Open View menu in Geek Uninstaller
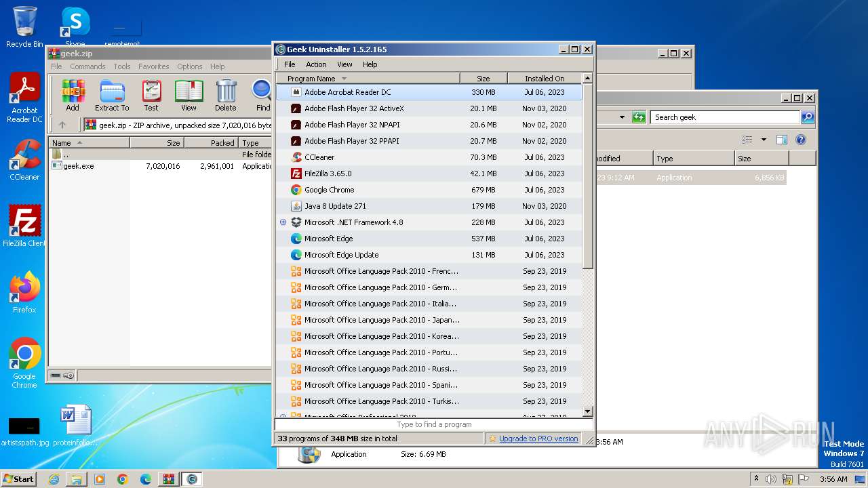The width and height of the screenshot is (868, 488). click(344, 64)
